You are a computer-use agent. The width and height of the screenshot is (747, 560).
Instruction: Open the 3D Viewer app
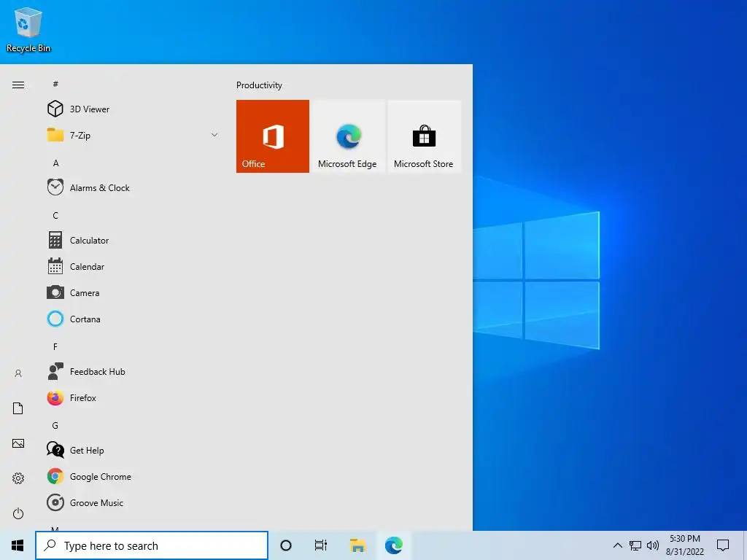click(133, 109)
